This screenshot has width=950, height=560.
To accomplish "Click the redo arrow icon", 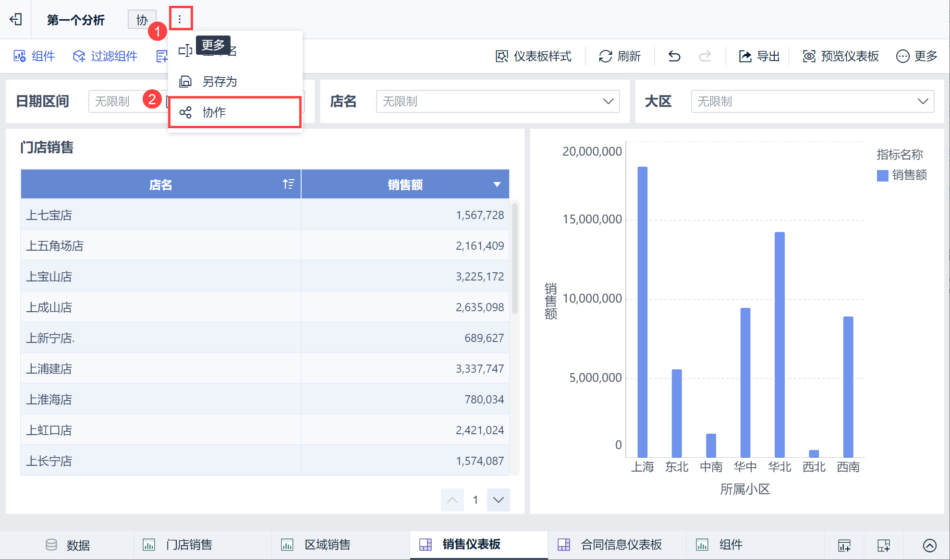I will 705,56.
